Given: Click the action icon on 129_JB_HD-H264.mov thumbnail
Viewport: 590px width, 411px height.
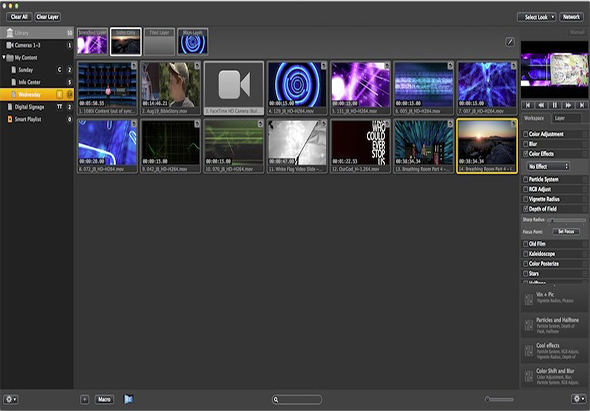Looking at the screenshot, I should coord(324,66).
